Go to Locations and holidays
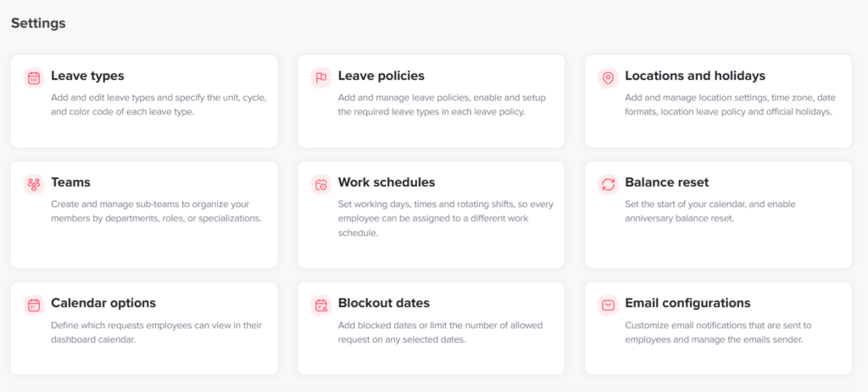The height and width of the screenshot is (392, 868). [x=694, y=76]
